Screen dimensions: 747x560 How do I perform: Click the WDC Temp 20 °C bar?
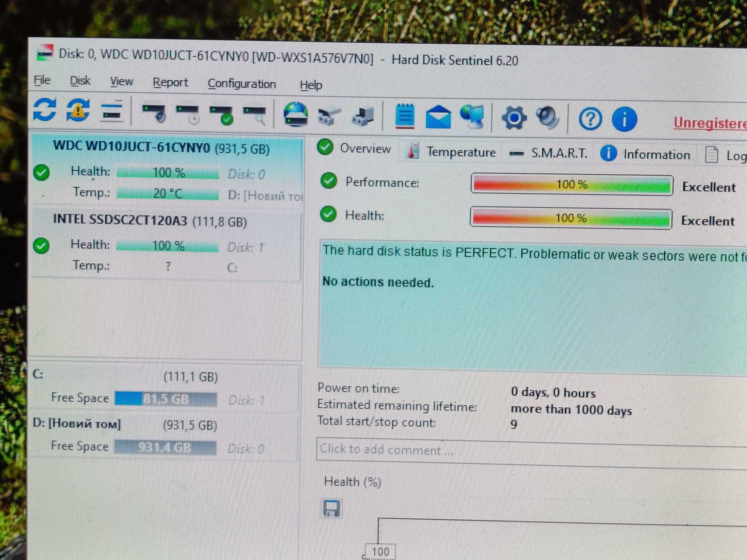pos(168,194)
